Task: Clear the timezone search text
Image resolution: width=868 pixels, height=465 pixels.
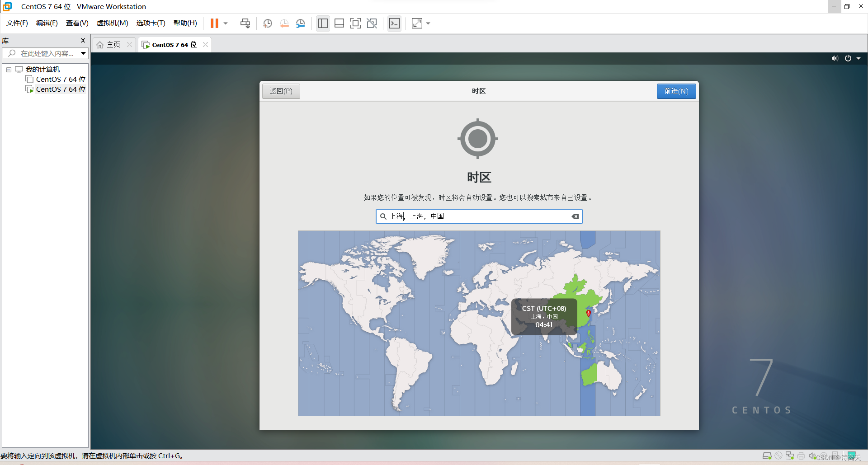Action: click(x=575, y=216)
